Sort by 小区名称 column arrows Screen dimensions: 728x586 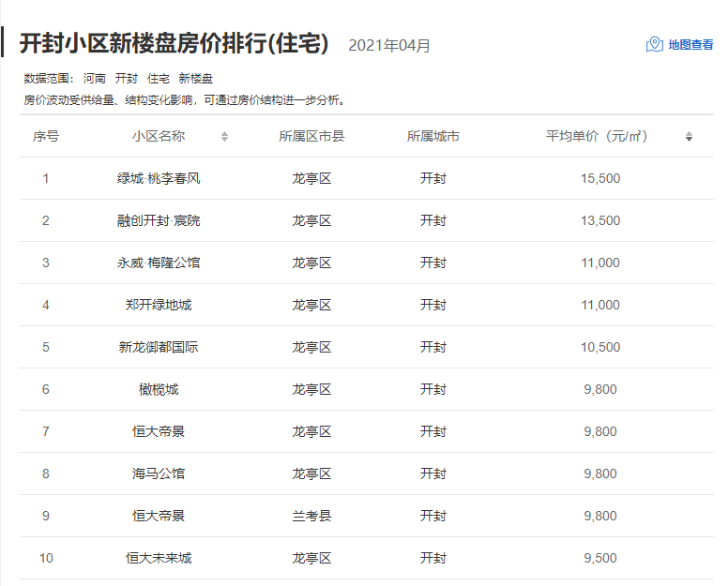coord(224,137)
